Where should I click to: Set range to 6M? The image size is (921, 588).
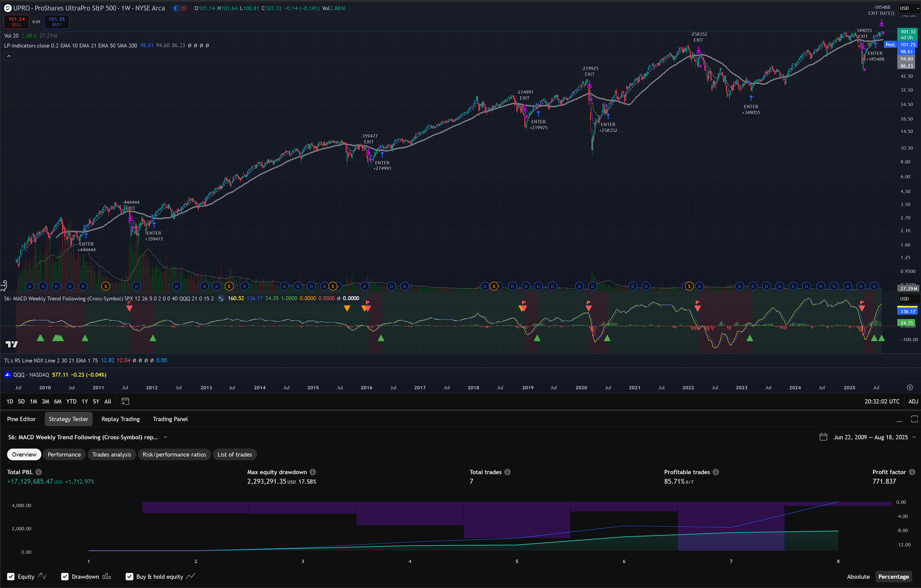point(58,401)
